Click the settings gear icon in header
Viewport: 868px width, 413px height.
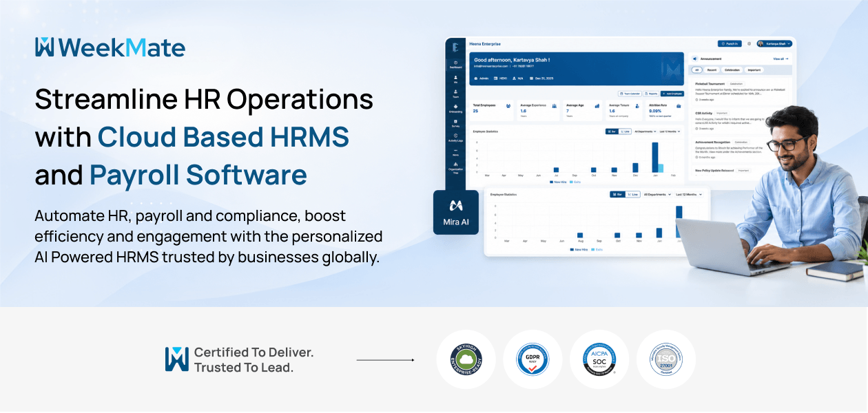(x=749, y=44)
